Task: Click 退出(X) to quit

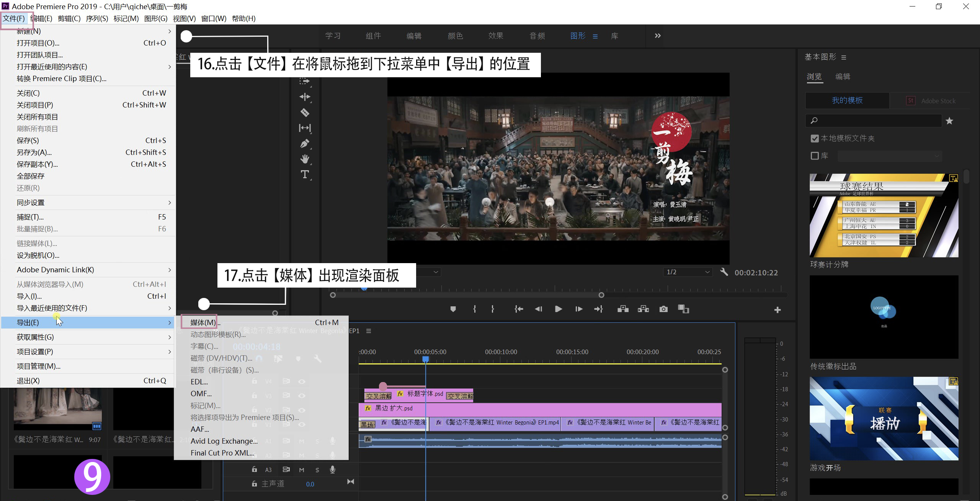Action: coord(88,381)
